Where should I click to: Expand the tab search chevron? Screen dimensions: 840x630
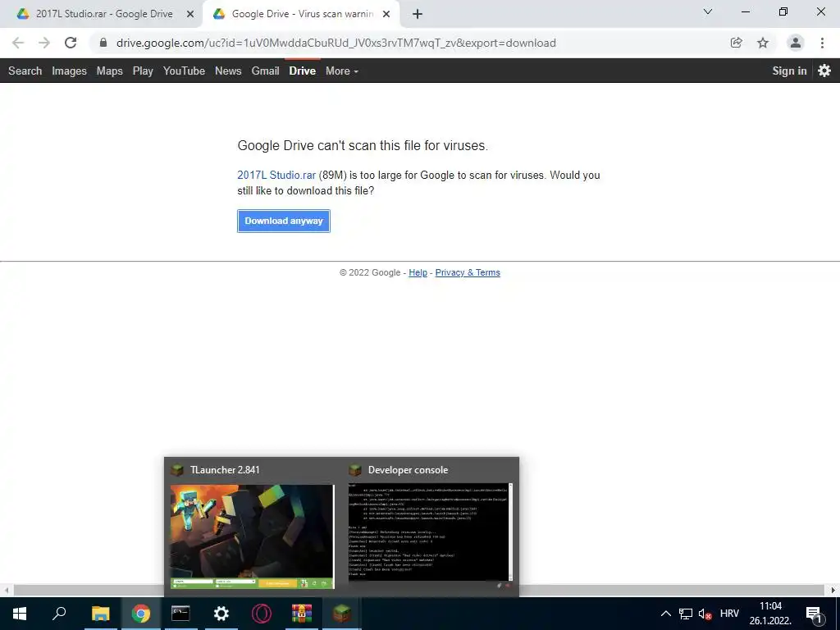[x=708, y=11]
